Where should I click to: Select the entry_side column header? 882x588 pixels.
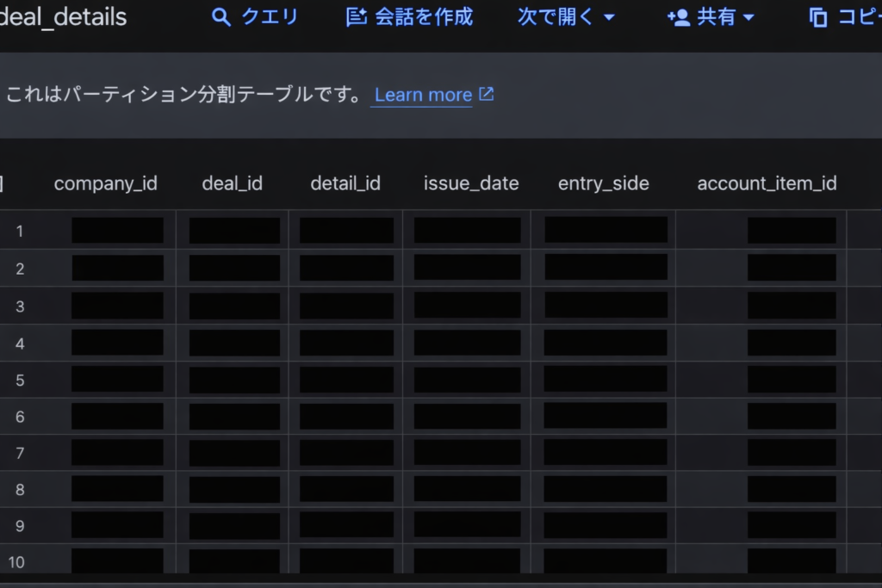tap(603, 183)
